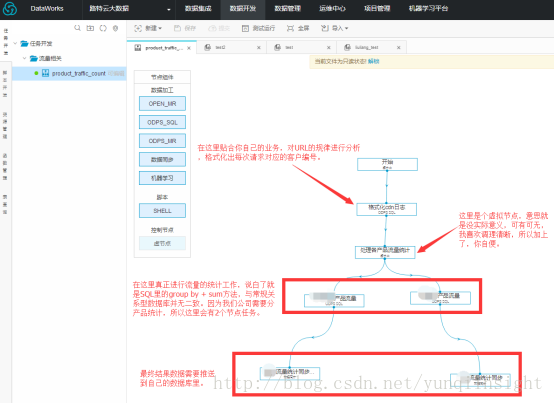Open the 路特云大数据 project dropdown
Image resolution: width=554 pixels, height=403 pixels.
pyautogui.click(x=129, y=8)
